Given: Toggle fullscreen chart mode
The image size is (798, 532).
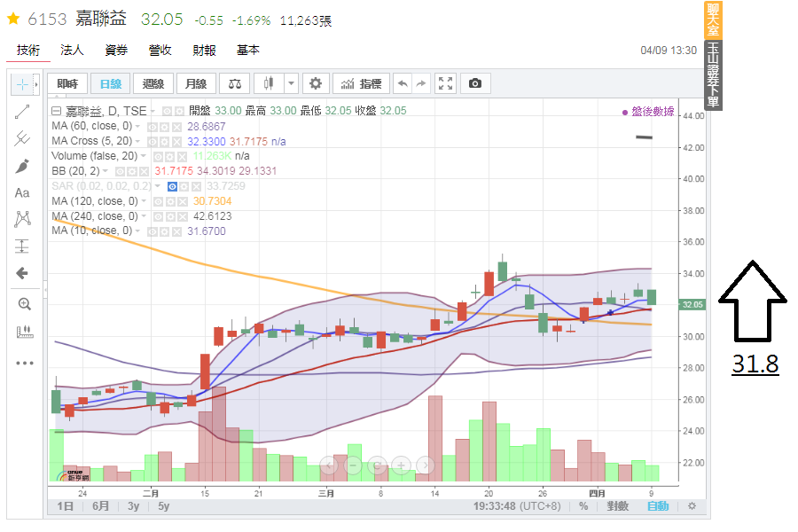Looking at the screenshot, I should (445, 83).
